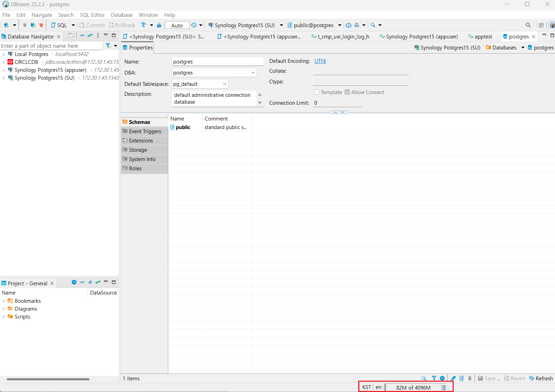The height and width of the screenshot is (392, 555).
Task: Click the transaction log clock icon
Action: click(194, 25)
